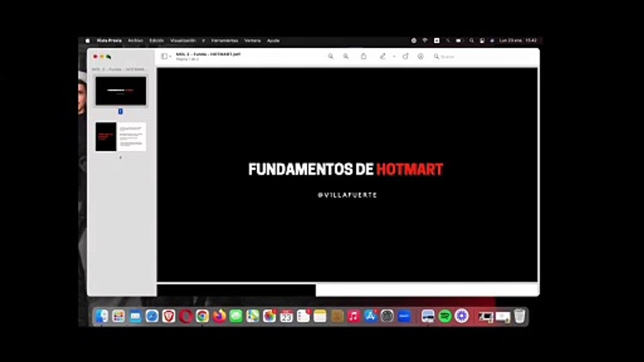The width and height of the screenshot is (644, 362).
Task: Open Spotlight search in menu bar
Action: [x=471, y=40]
